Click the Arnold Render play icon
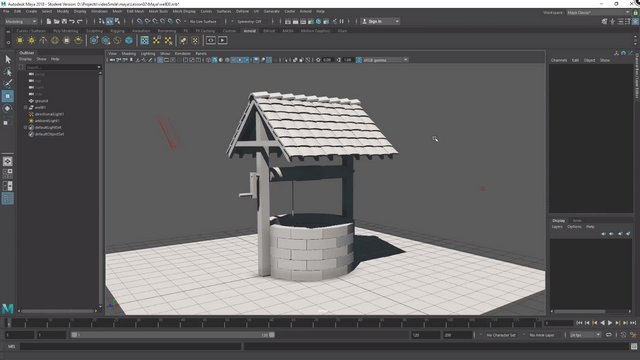 click(222, 40)
